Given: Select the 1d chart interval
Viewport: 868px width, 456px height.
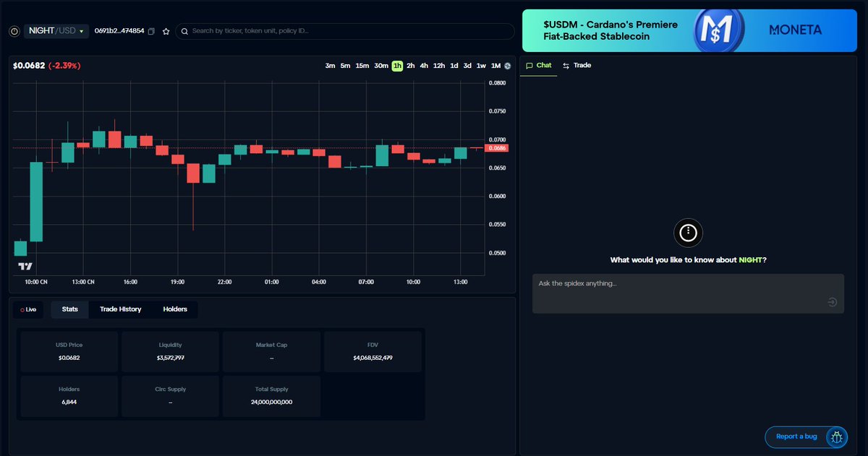Looking at the screenshot, I should 454,66.
